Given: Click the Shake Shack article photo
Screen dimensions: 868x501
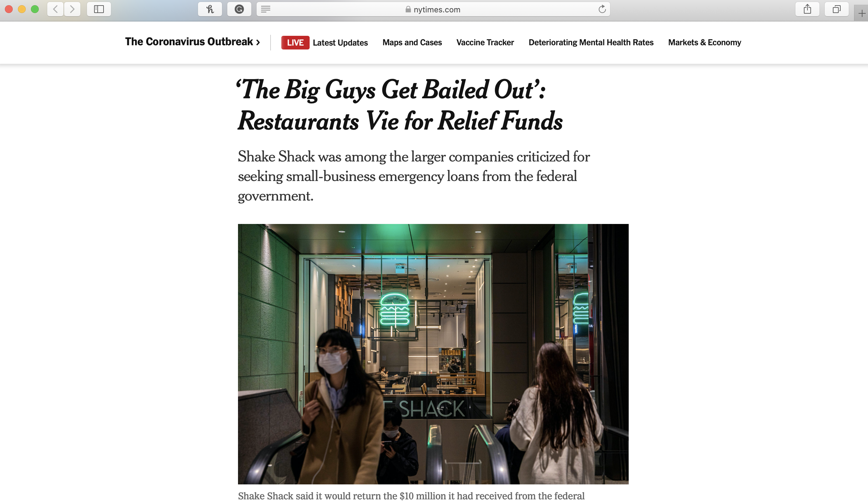Looking at the screenshot, I should pyautogui.click(x=433, y=354).
